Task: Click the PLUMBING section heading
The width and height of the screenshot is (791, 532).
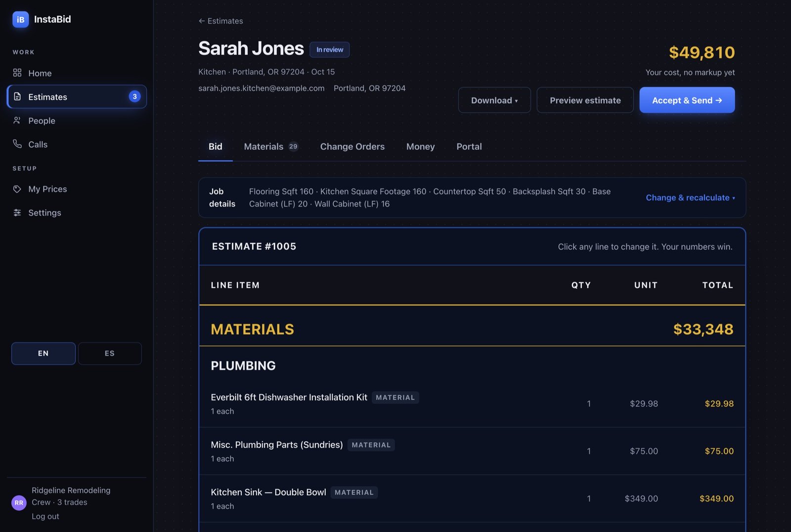Action: click(x=243, y=365)
